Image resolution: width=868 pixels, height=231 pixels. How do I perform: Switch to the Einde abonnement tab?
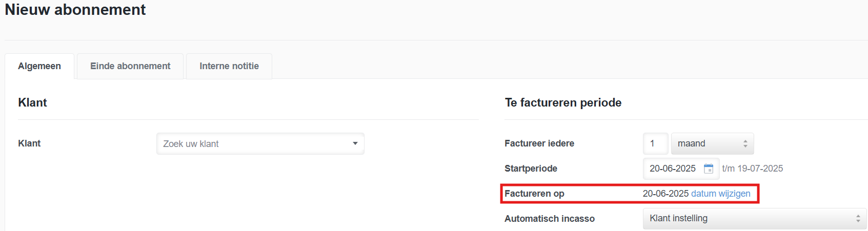pyautogui.click(x=130, y=66)
